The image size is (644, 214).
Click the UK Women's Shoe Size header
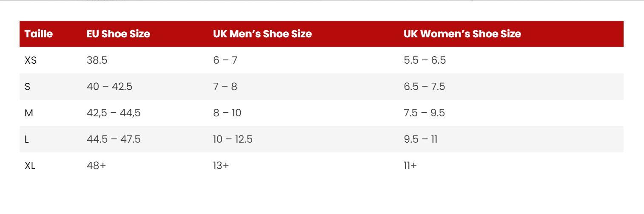462,34
